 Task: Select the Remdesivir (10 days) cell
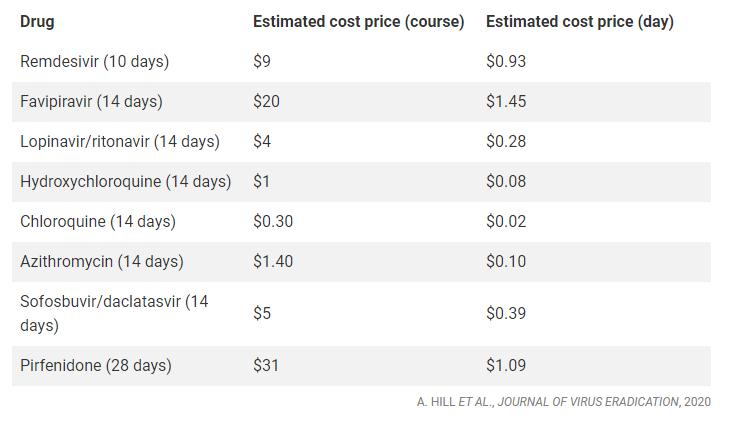point(94,61)
